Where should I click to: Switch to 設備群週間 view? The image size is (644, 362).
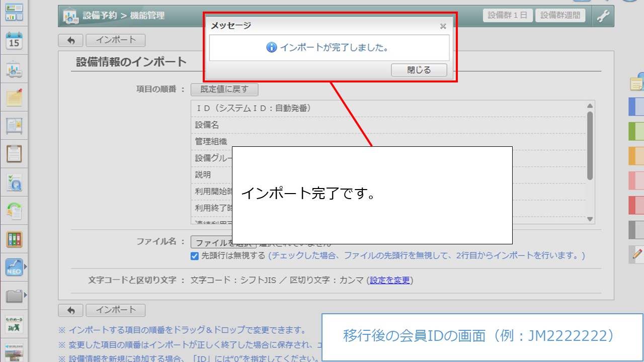point(560,15)
